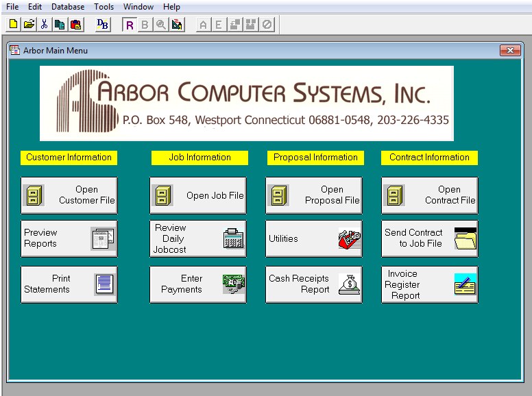Screen dimensions: 532x396
Task: Expand the Help menu
Action: (171, 7)
